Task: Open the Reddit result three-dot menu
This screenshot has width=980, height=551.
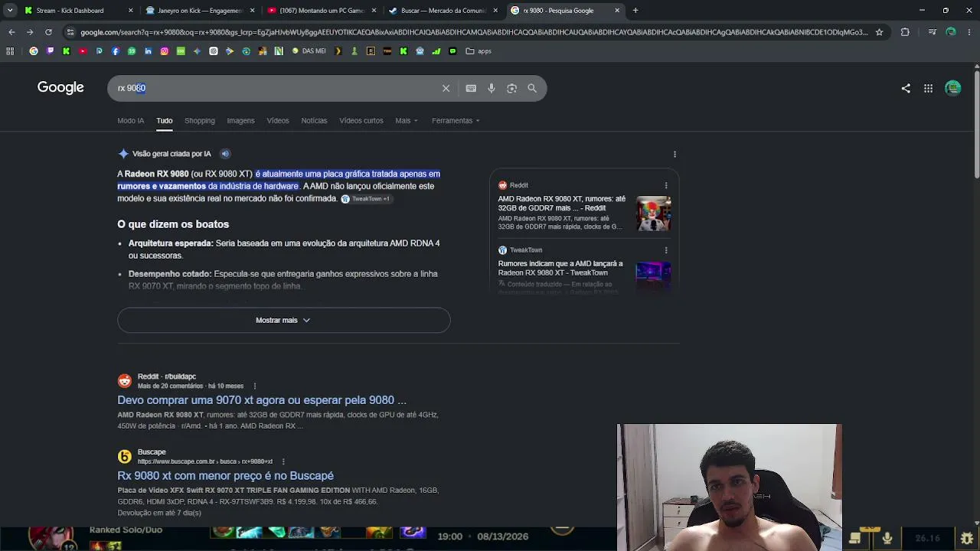Action: (x=255, y=386)
